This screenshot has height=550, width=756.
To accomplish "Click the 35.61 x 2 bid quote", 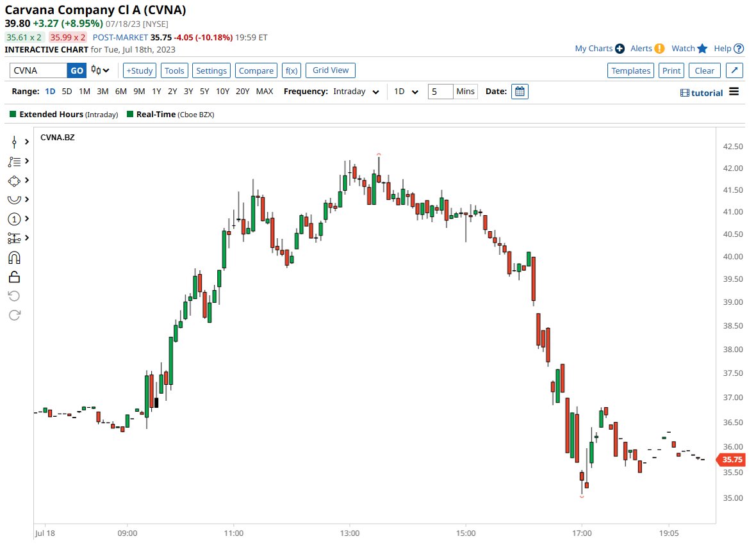I will click(24, 37).
